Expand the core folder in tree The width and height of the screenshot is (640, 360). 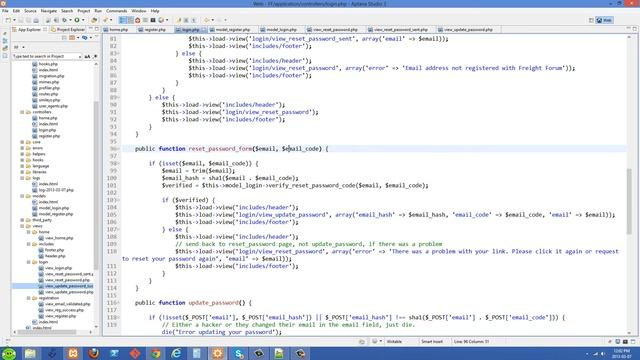pyautogui.click(x=22, y=142)
